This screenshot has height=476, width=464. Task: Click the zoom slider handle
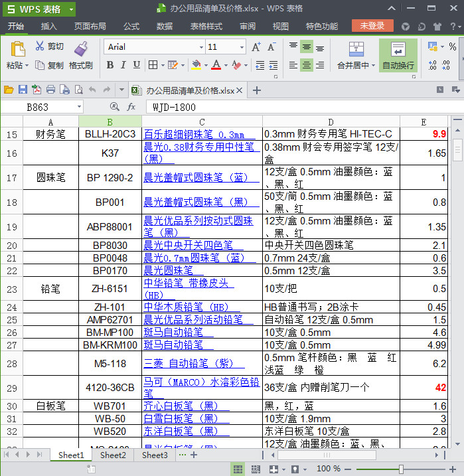[x=401, y=469]
